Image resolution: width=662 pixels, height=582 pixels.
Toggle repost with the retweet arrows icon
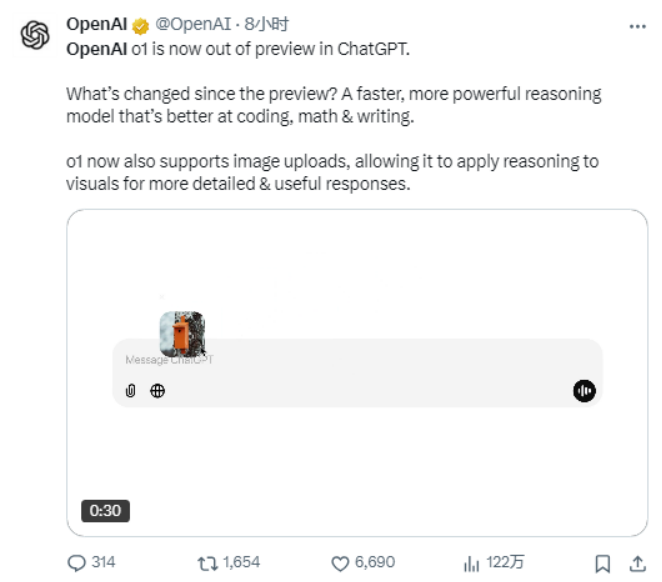[x=208, y=563]
